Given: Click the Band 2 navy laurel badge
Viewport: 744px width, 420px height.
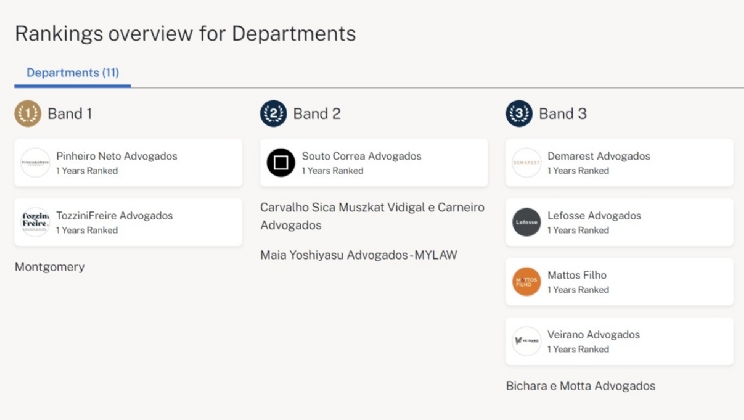Looking at the screenshot, I should tap(273, 114).
